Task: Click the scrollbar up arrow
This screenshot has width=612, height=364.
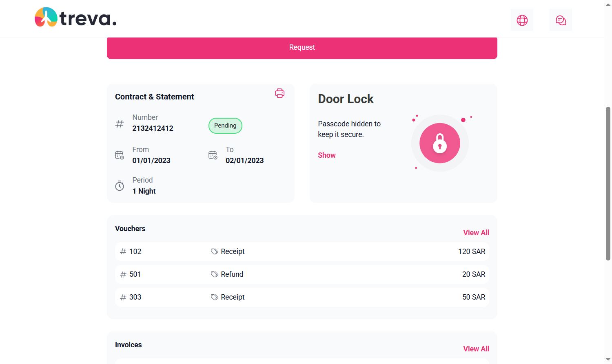Action: click(608, 4)
